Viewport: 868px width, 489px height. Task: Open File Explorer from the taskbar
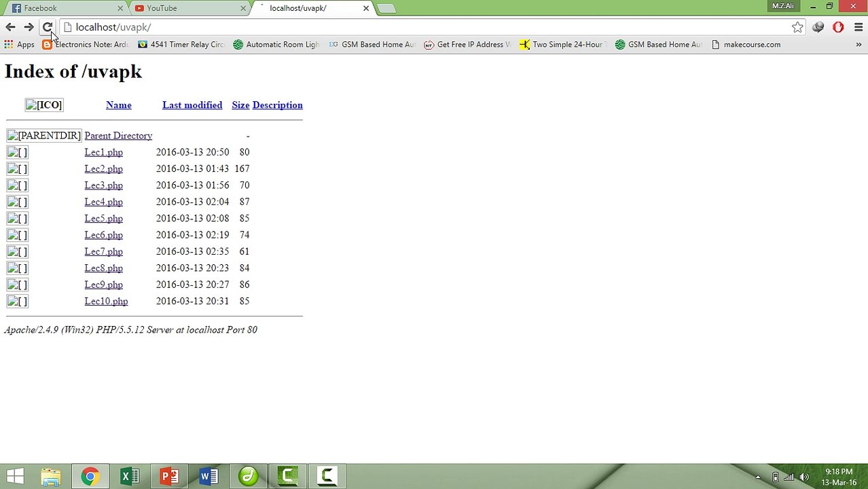51,476
